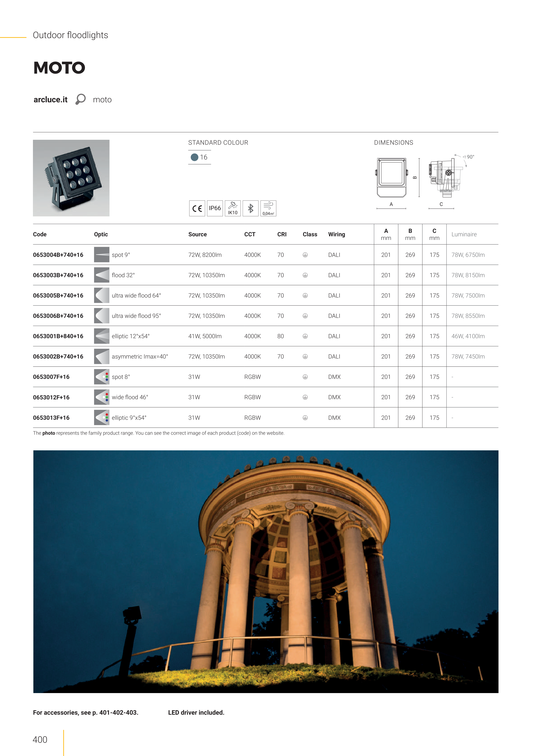The height and width of the screenshot is (756, 534).
Task: Click the IK10 impact resistance icon
Action: [233, 208]
